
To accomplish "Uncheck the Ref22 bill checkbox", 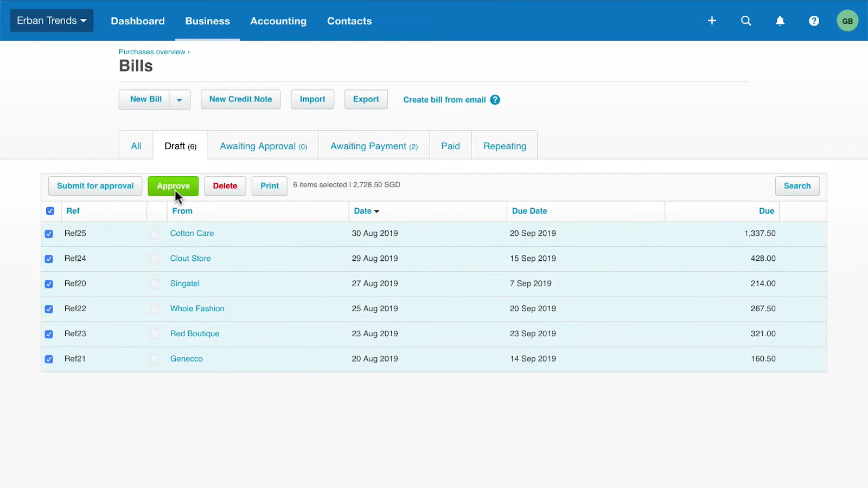I will (49, 309).
